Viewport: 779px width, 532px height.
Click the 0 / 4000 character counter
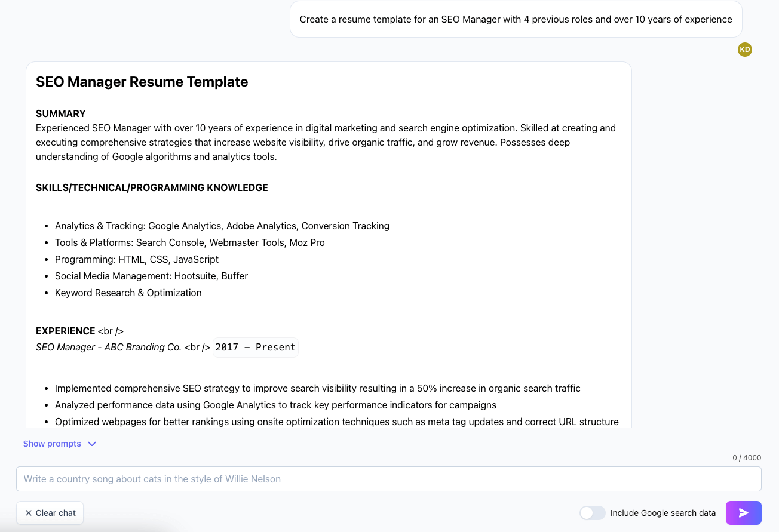coord(747,457)
